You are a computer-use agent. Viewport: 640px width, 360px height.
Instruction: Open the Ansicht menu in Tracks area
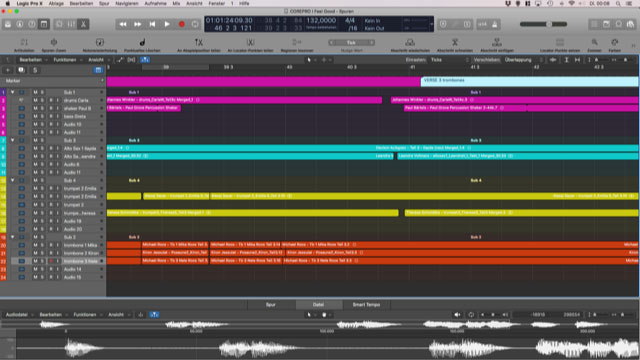click(98, 60)
